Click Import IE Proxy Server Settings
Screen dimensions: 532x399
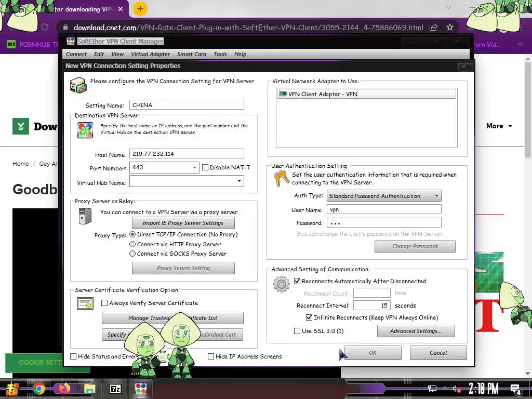pos(183,223)
